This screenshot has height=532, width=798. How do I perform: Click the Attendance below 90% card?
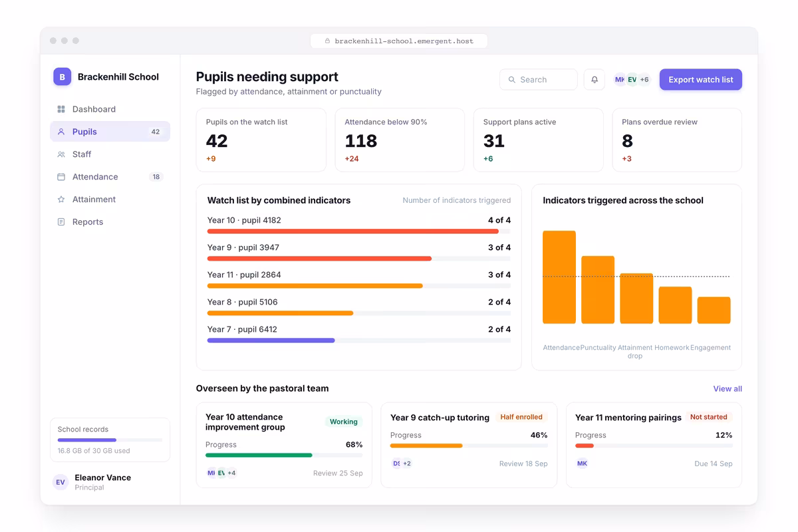(x=400, y=140)
